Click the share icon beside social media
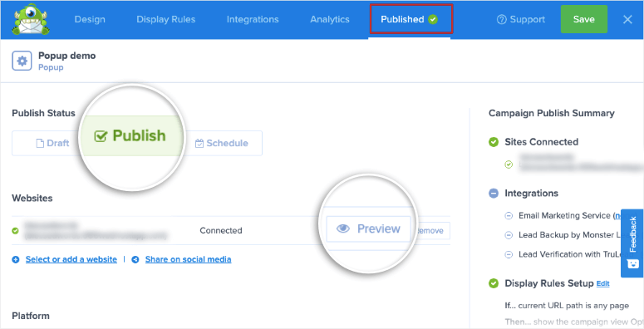The height and width of the screenshot is (329, 644). 135,259
